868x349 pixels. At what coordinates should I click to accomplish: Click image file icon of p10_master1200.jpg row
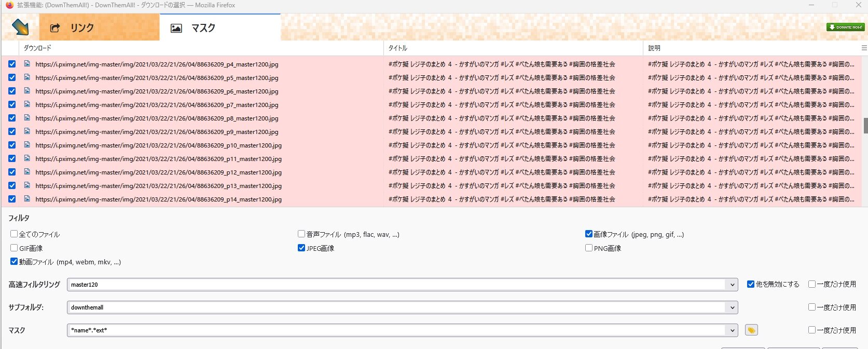(27, 144)
